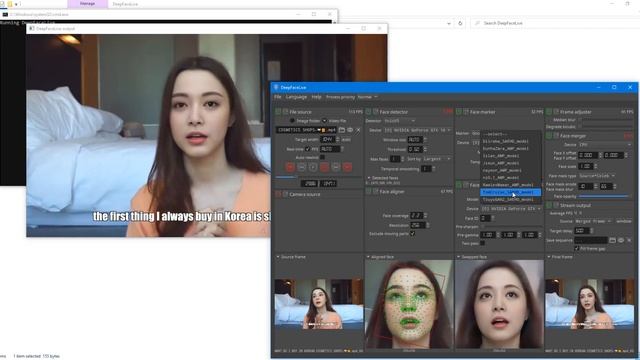This screenshot has height=360, width=640.
Task: Click the window button in Stream output
Action: pos(624,221)
